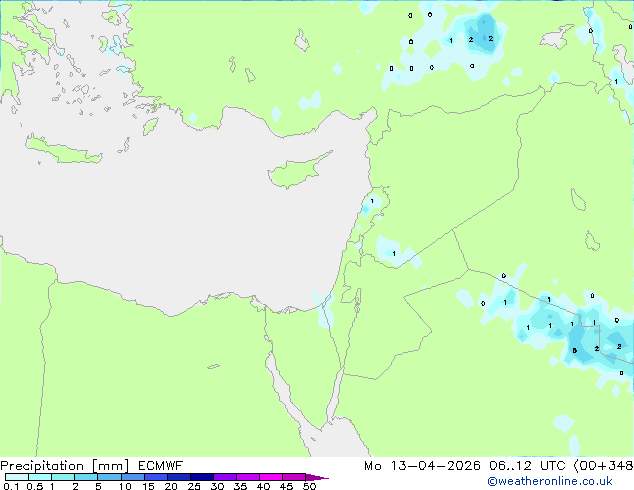The image size is (634, 490).
Task: Click the 35–40 mm legend swatch
Action: click(x=247, y=477)
